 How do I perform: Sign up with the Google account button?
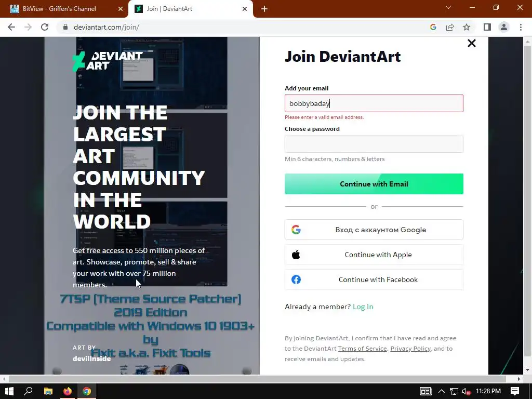click(x=374, y=230)
